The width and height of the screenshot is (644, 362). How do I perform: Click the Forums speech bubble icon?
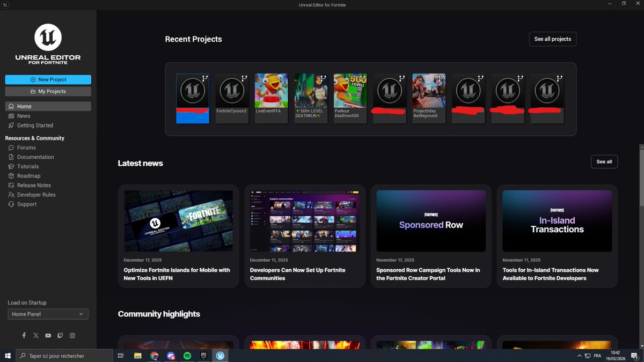coord(12,147)
